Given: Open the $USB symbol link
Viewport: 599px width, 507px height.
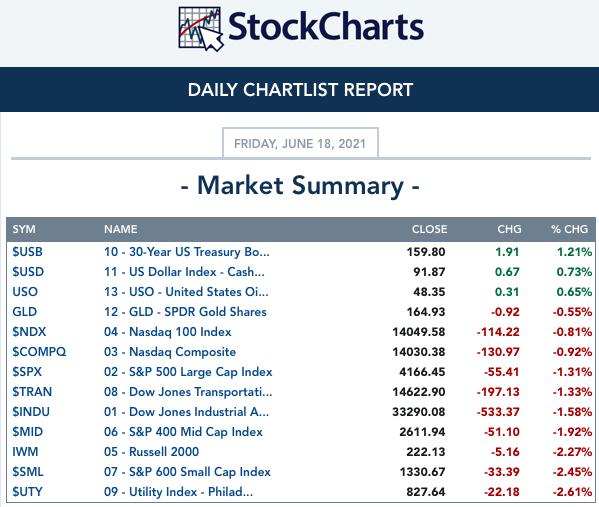Looking at the screenshot, I should 28,252.
